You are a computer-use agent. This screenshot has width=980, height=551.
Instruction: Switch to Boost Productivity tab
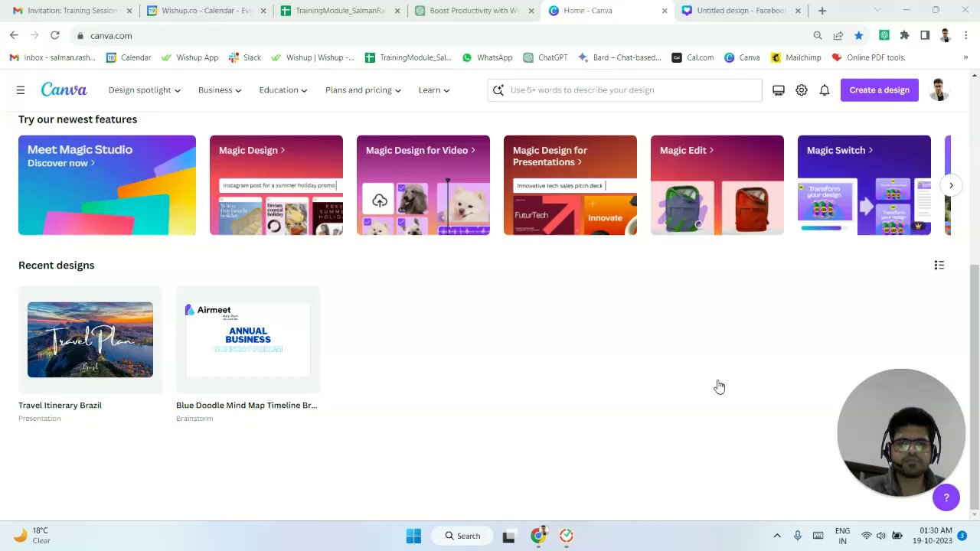click(x=474, y=11)
